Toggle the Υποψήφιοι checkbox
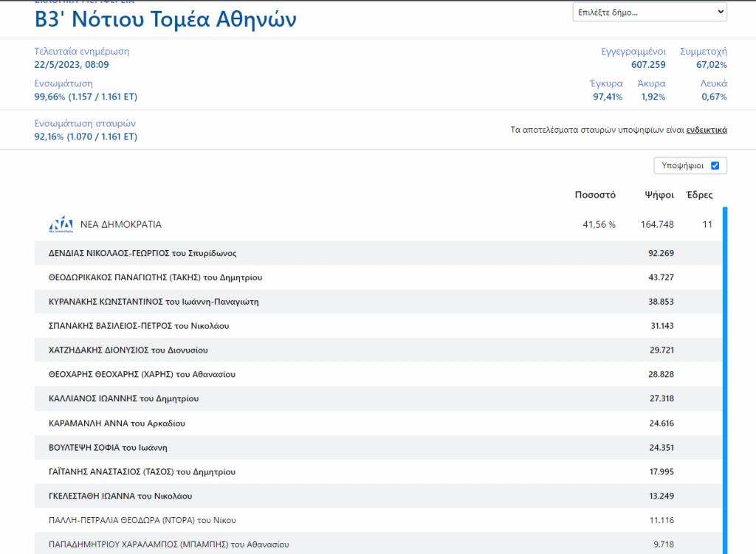This screenshot has height=554, width=756. [715, 166]
